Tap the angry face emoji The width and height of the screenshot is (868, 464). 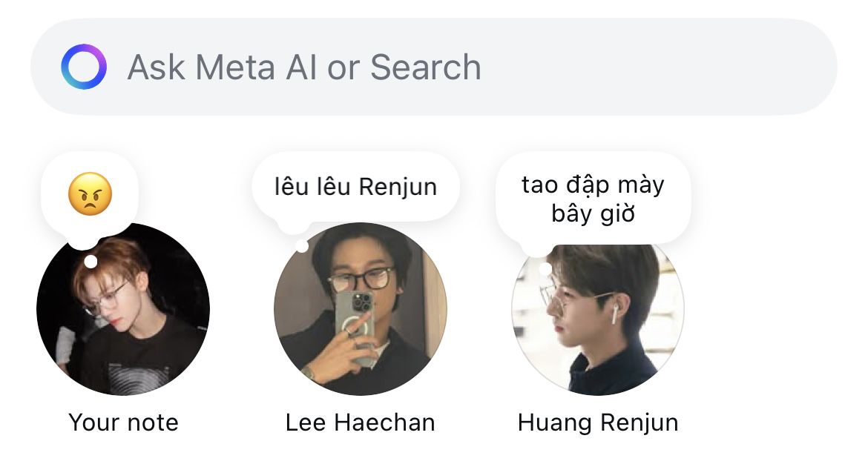[x=90, y=194]
